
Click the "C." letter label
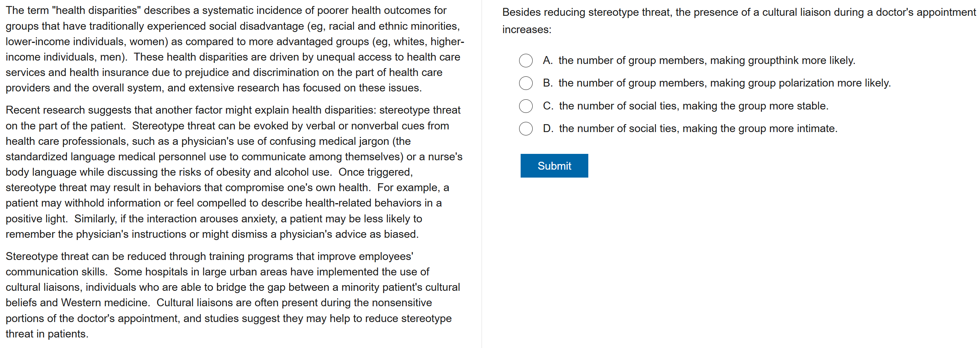click(x=548, y=106)
